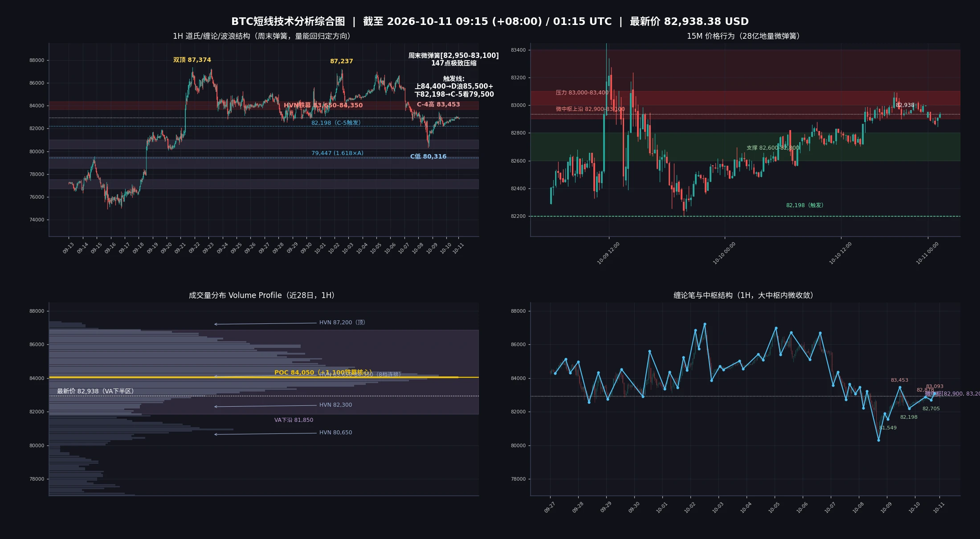Click the 82,198 (C-5触发) label on 1H chart
This screenshot has height=539, width=980.
[335, 122]
